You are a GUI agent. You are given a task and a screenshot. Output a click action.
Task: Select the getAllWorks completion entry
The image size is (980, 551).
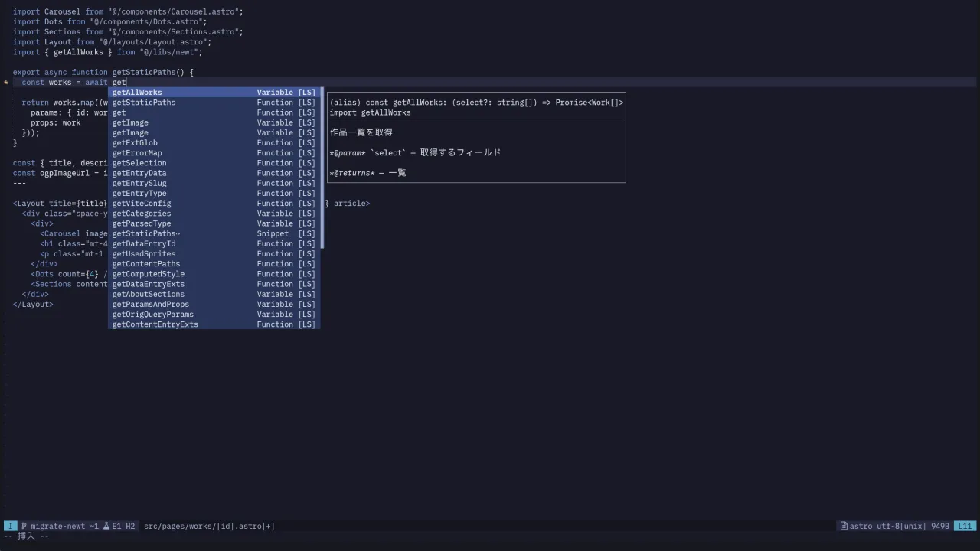(x=136, y=92)
